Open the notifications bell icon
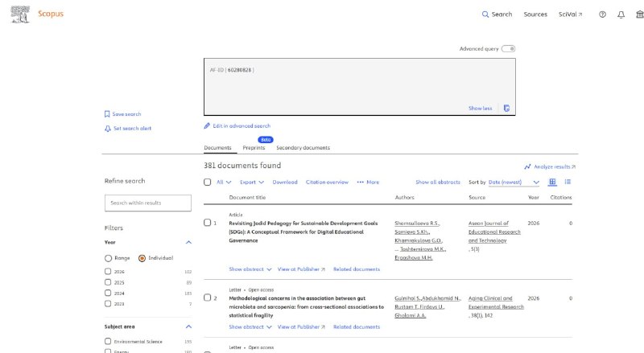 point(621,14)
